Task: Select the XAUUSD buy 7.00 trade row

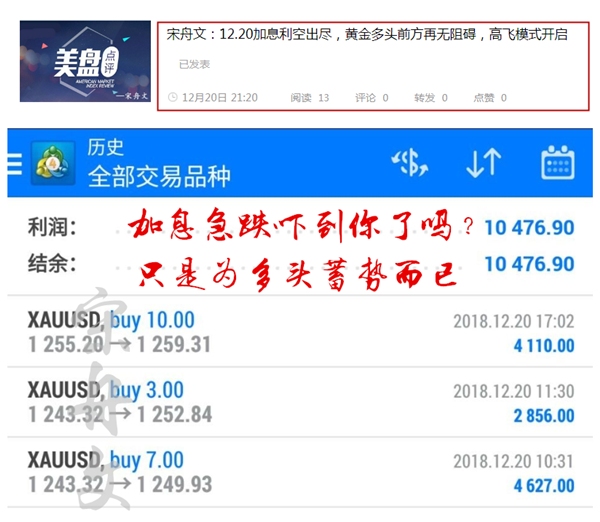Action: (x=300, y=472)
